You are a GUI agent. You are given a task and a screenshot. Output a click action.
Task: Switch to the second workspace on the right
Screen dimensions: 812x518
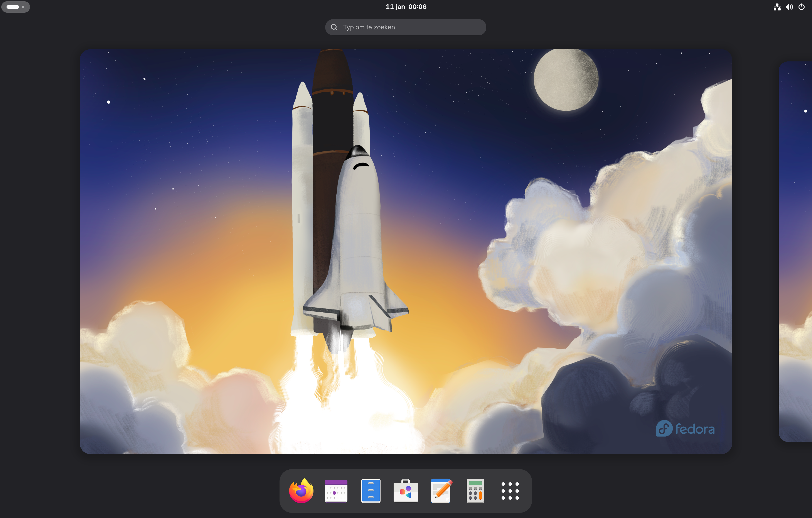pyautogui.click(x=795, y=251)
